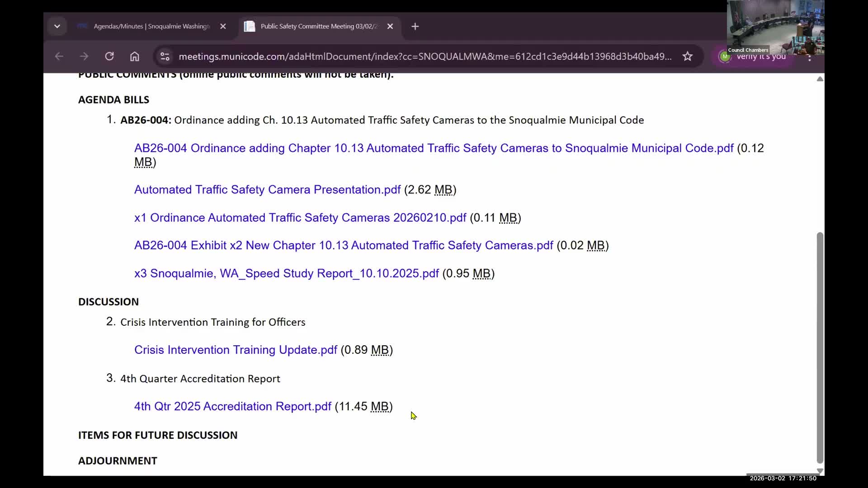Click the back navigation arrow
This screenshot has width=868, height=488.
(59, 56)
